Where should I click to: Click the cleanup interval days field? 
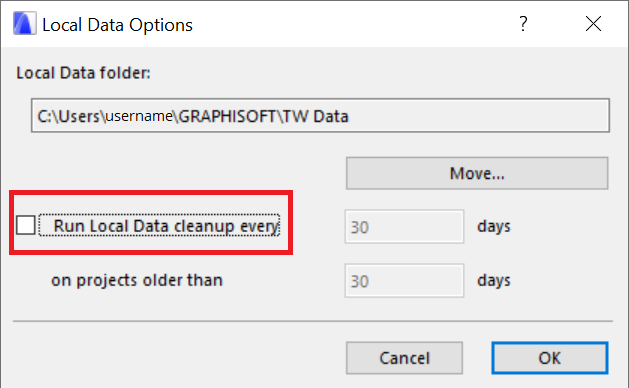point(404,227)
